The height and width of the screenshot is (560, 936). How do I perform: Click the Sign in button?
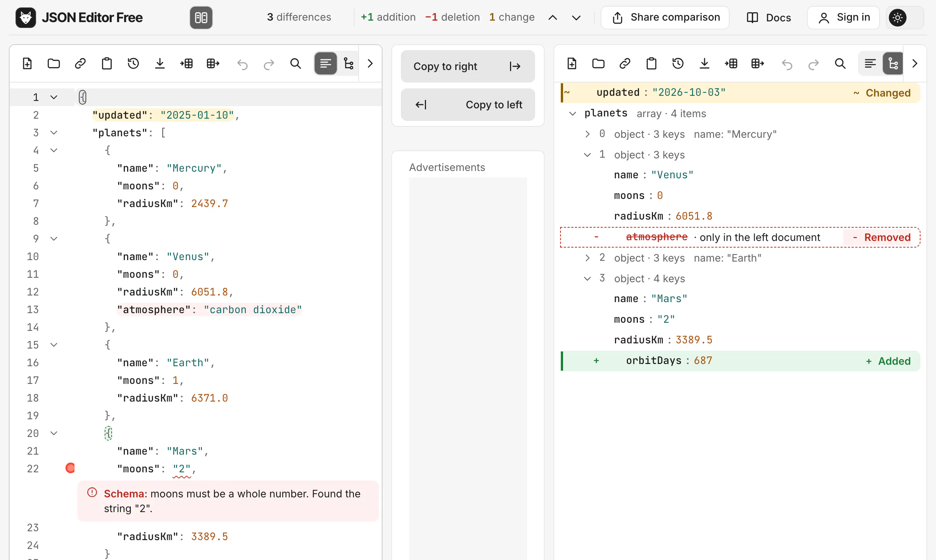844,17
